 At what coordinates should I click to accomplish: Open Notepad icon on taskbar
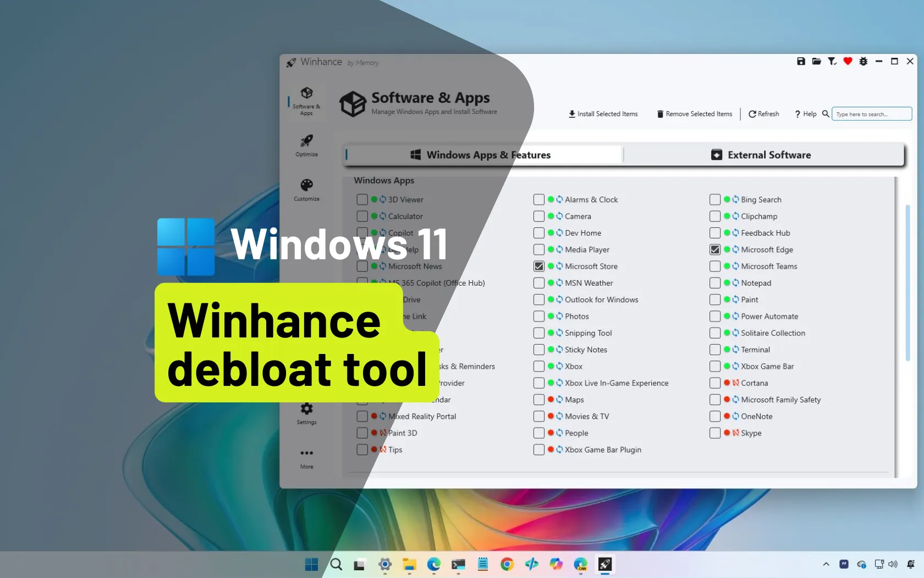coord(482,564)
